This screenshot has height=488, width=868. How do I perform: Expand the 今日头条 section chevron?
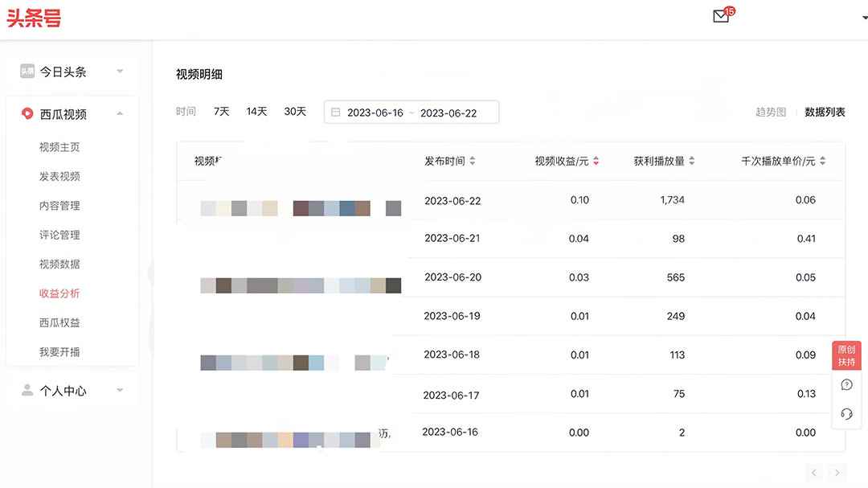coord(120,71)
